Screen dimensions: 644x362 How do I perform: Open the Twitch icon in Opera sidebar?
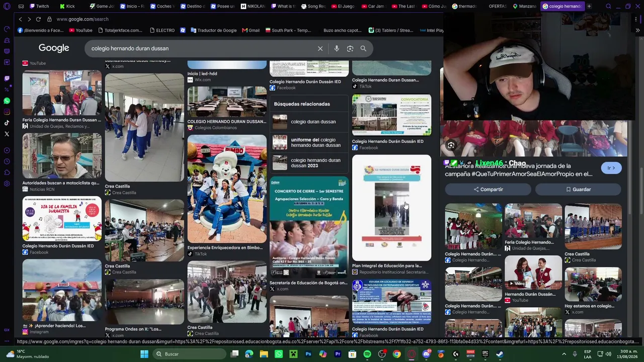[7, 78]
